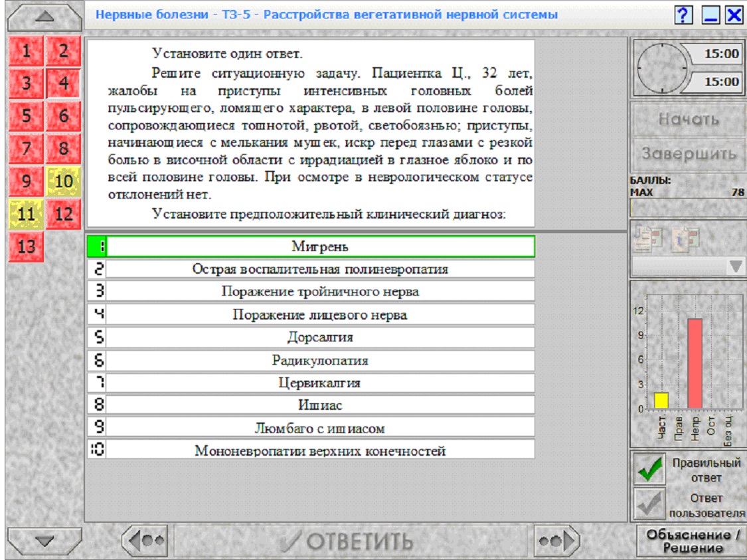Select answer Поражение тройничного нерва

pos(311,291)
